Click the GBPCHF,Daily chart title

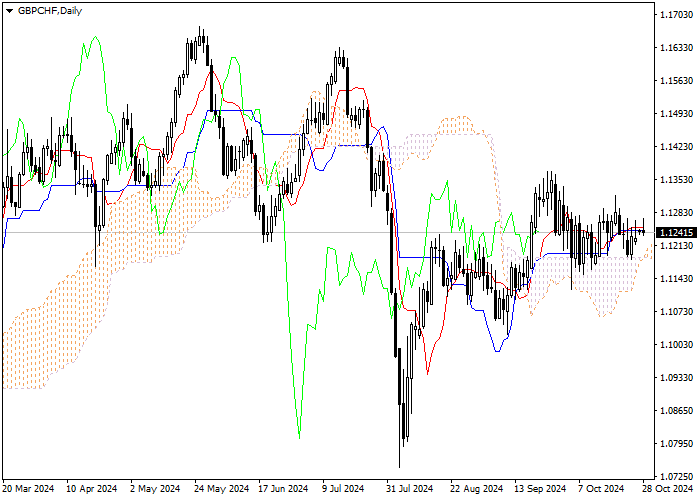click(50, 11)
